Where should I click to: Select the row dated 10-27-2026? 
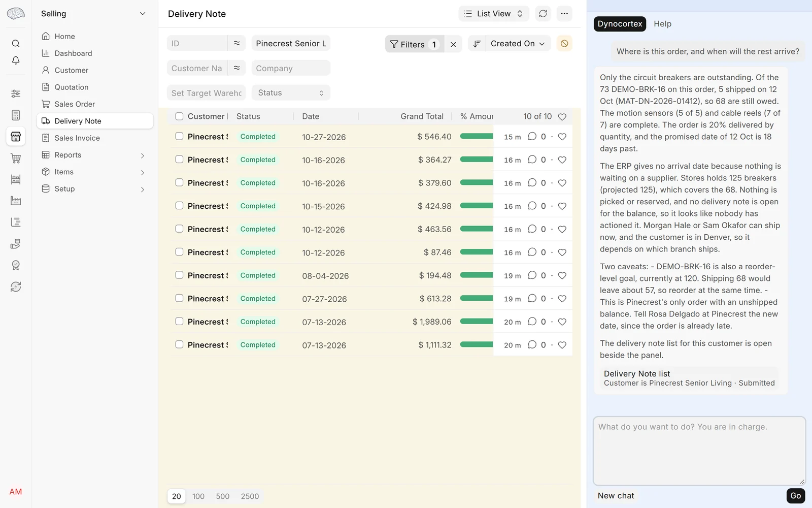click(179, 136)
